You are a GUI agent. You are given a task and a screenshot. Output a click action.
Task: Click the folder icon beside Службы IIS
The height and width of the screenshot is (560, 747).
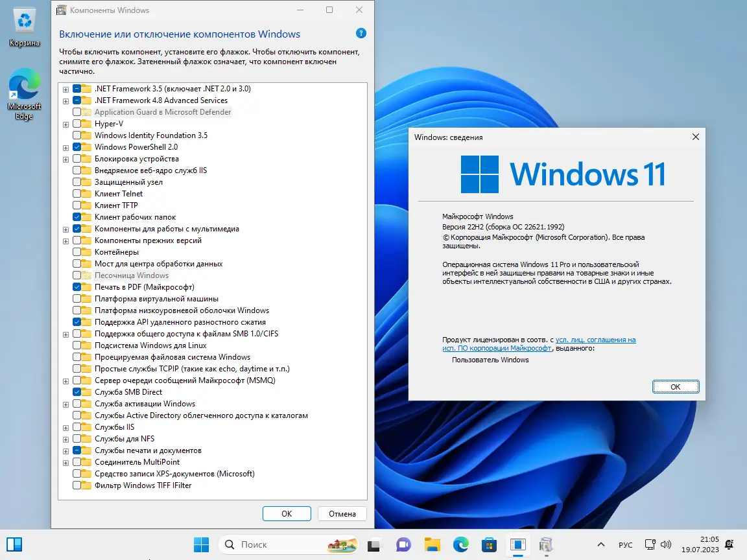tap(86, 427)
